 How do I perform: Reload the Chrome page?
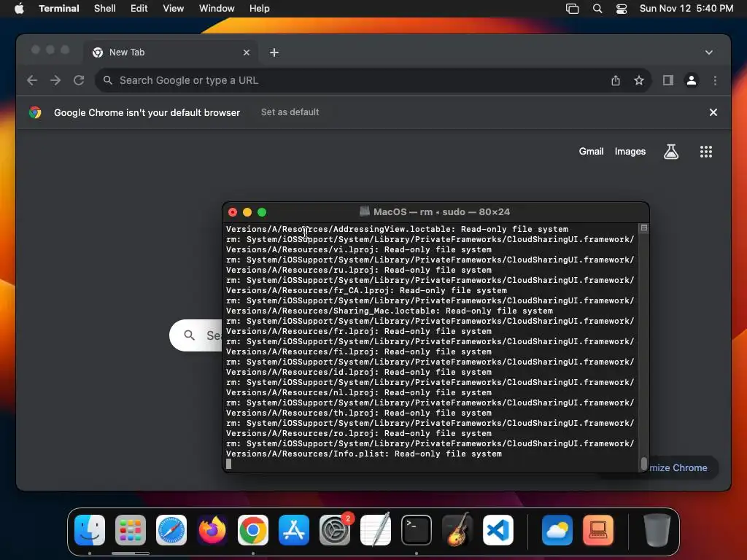[x=79, y=80]
